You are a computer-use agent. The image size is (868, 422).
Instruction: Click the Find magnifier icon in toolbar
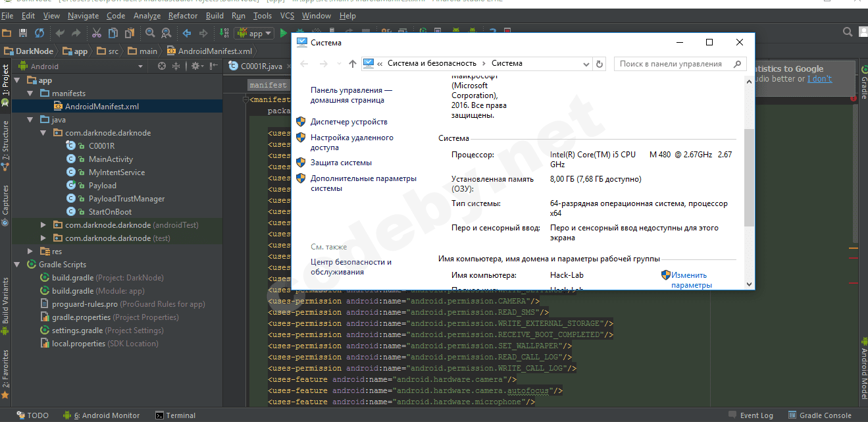pyautogui.click(x=150, y=33)
